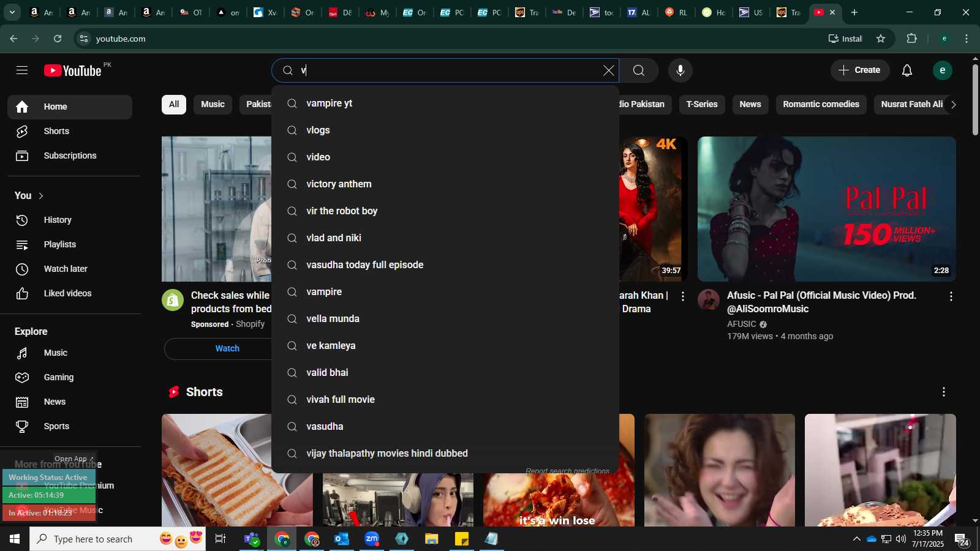Select the News filter chip
980x551 pixels.
pyautogui.click(x=750, y=104)
